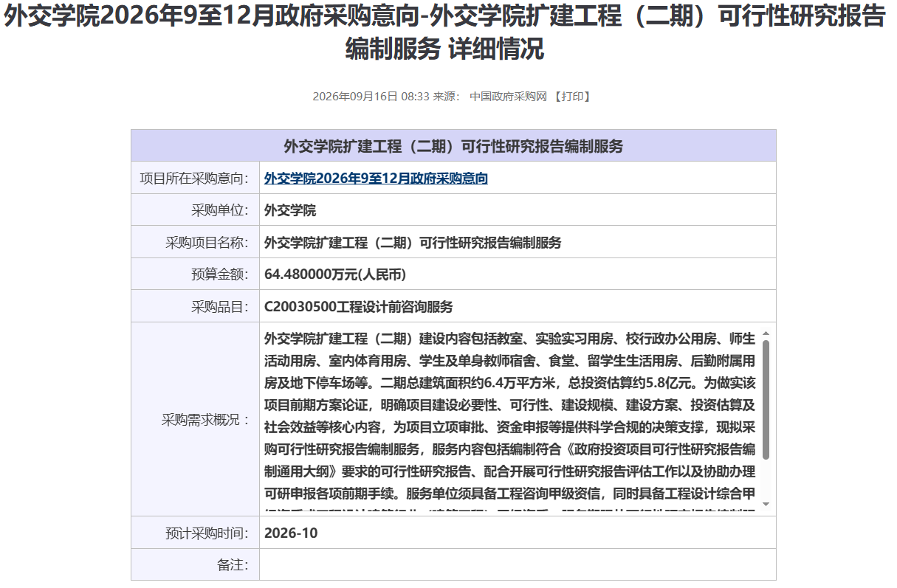Screen dimensions: 897x588
Task: Click the 采购需求概况 label cell
Action: pyautogui.click(x=195, y=420)
